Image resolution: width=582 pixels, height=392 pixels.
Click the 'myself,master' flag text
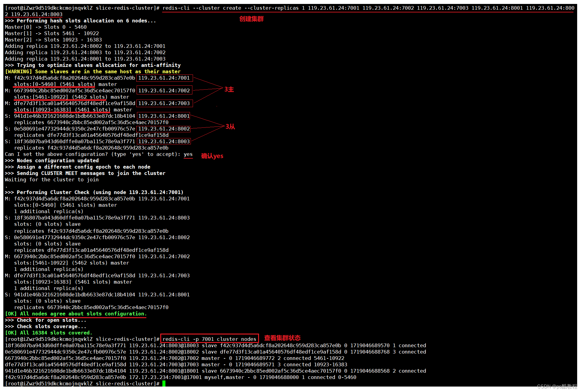coord(224,377)
